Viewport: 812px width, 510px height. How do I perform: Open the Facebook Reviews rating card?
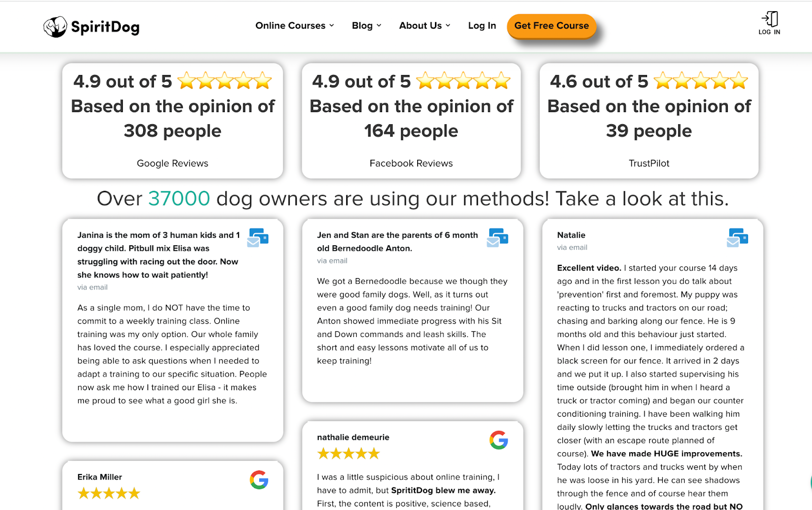pyautogui.click(x=411, y=121)
